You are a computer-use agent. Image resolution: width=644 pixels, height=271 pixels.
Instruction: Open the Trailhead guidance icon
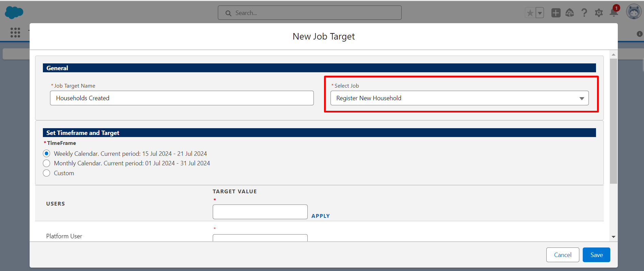pos(570,13)
